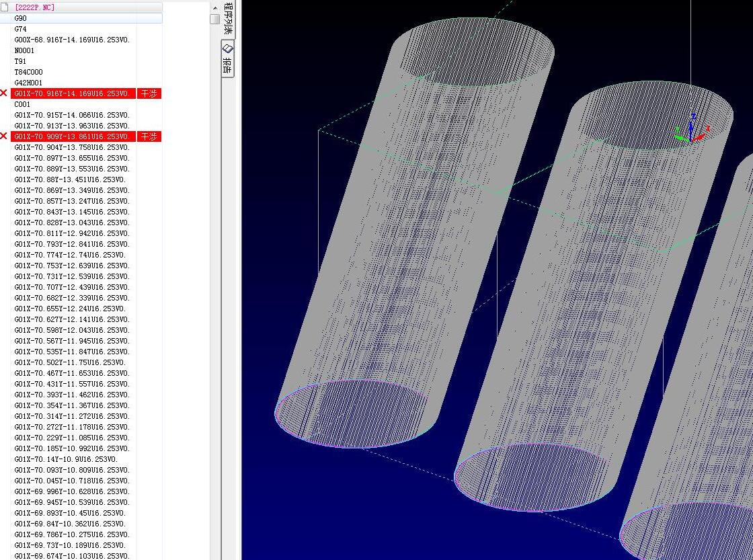This screenshot has width=753, height=560.
Task: Click the red X icon on the G01X-70.909Y-13.861 row
Action: (4, 136)
